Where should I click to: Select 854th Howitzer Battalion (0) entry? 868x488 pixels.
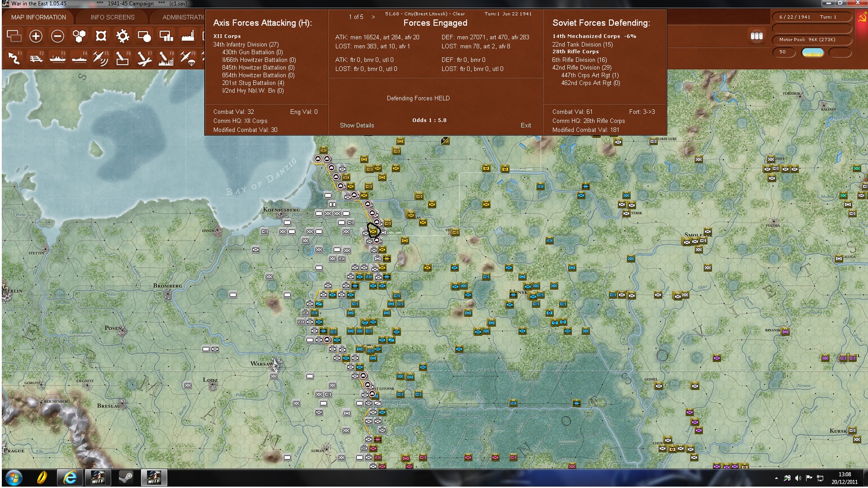pyautogui.click(x=258, y=75)
